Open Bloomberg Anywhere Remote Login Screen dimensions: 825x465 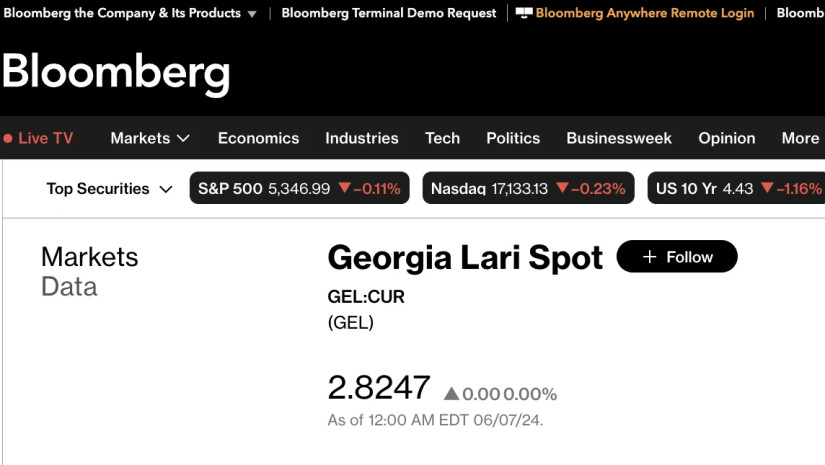point(645,13)
